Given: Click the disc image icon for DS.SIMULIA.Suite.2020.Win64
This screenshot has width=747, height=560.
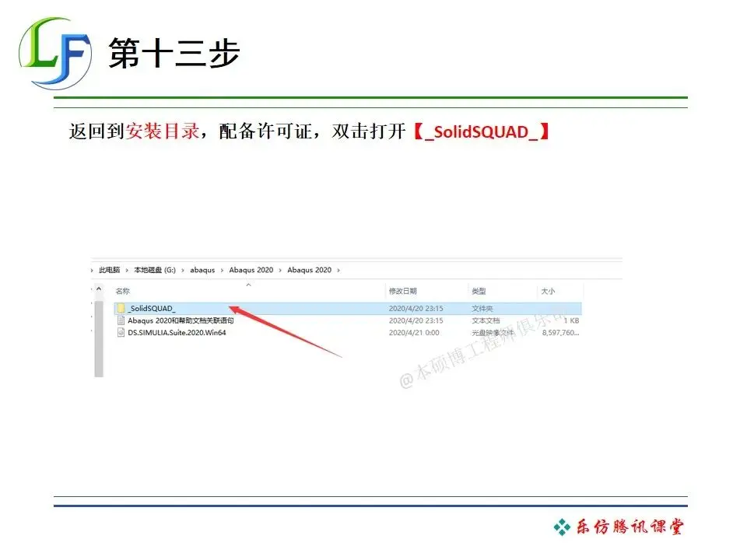Looking at the screenshot, I should click(121, 332).
